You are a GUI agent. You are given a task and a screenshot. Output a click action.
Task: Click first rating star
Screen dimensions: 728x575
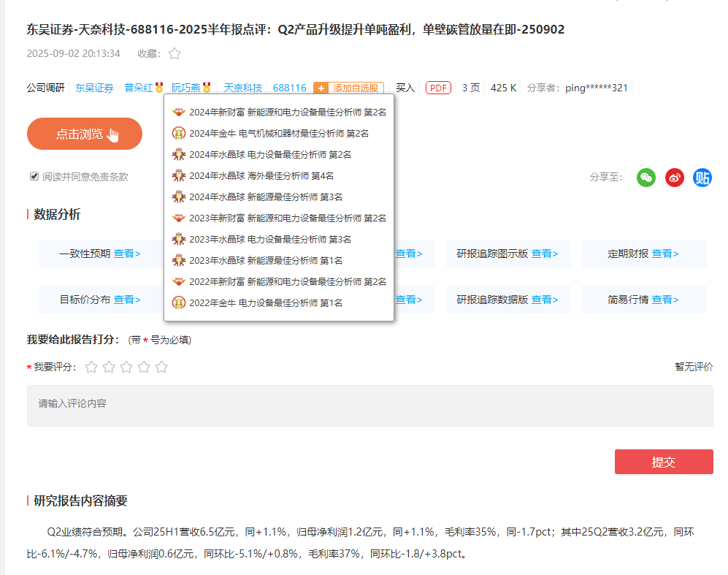(91, 367)
